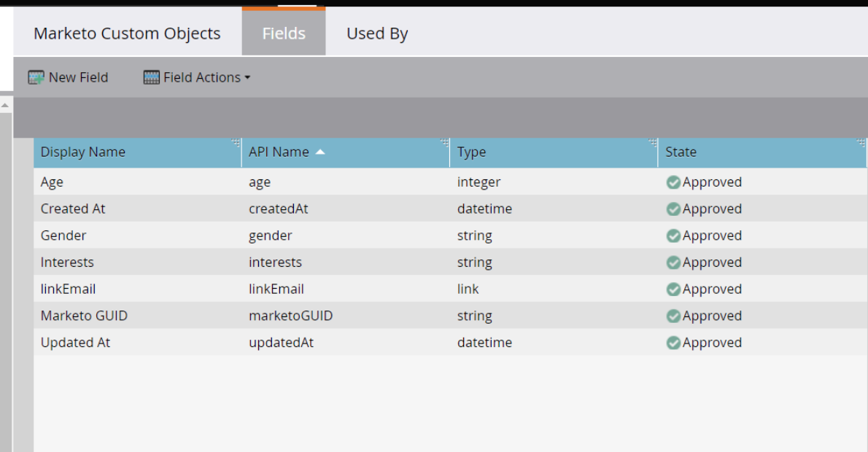Click the Approved icon beside Created At
Screen dimensions: 868x452
click(673, 209)
